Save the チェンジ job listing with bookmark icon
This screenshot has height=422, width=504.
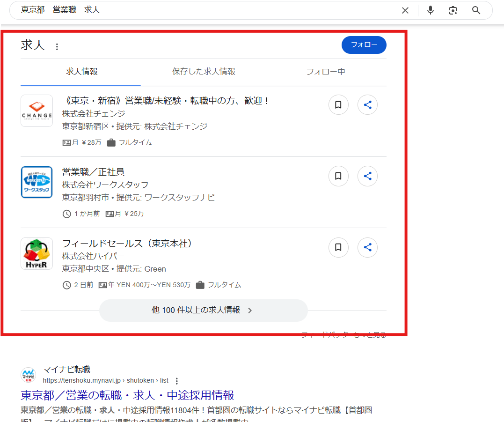click(338, 105)
